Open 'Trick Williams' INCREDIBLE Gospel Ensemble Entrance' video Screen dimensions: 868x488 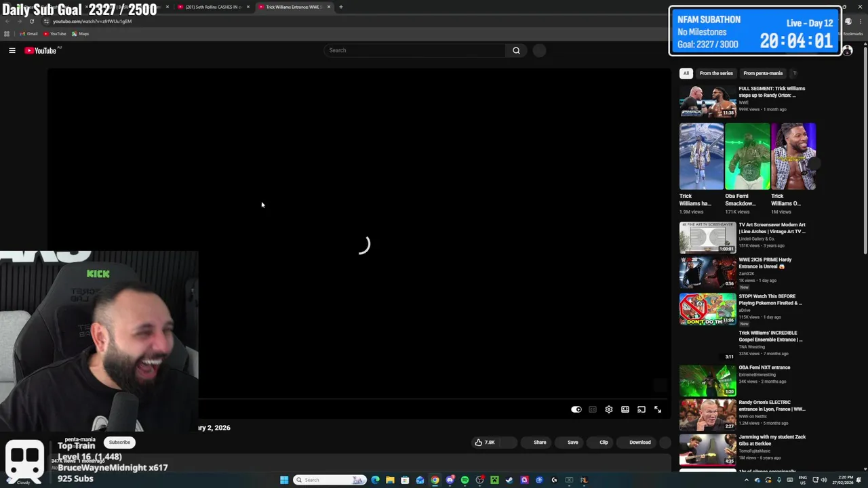[x=770, y=336]
